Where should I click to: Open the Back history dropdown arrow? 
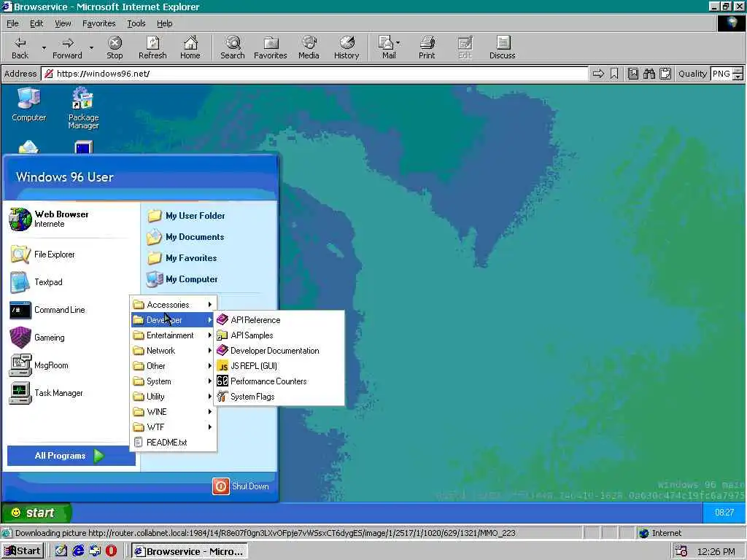click(44, 47)
